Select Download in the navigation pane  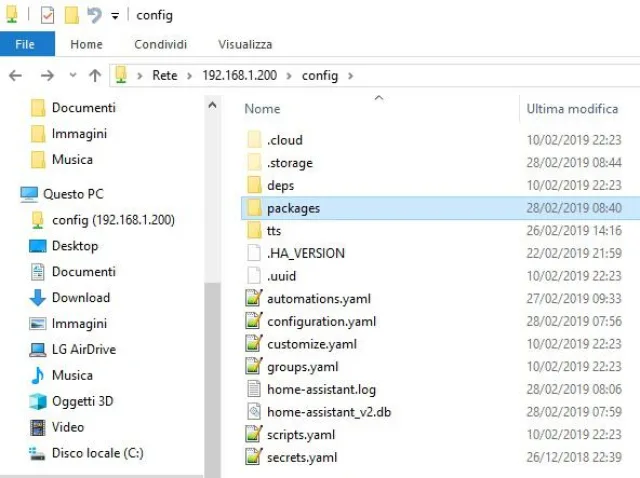click(80, 297)
